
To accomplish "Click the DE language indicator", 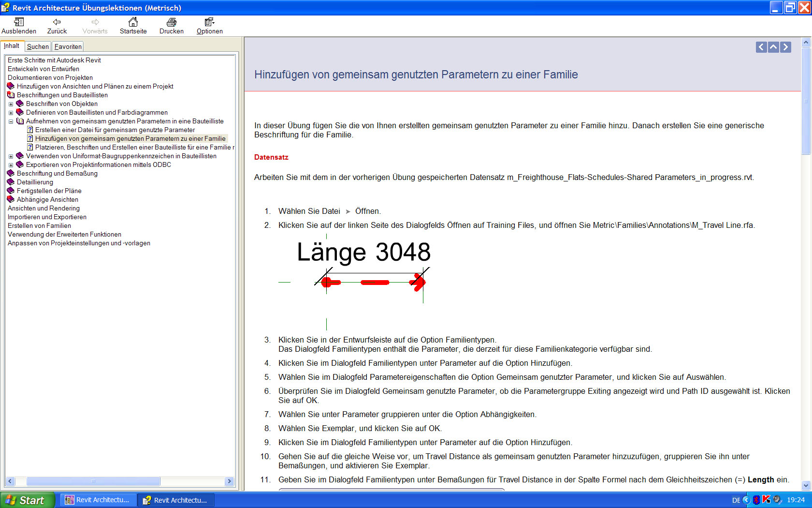I will [x=736, y=500].
